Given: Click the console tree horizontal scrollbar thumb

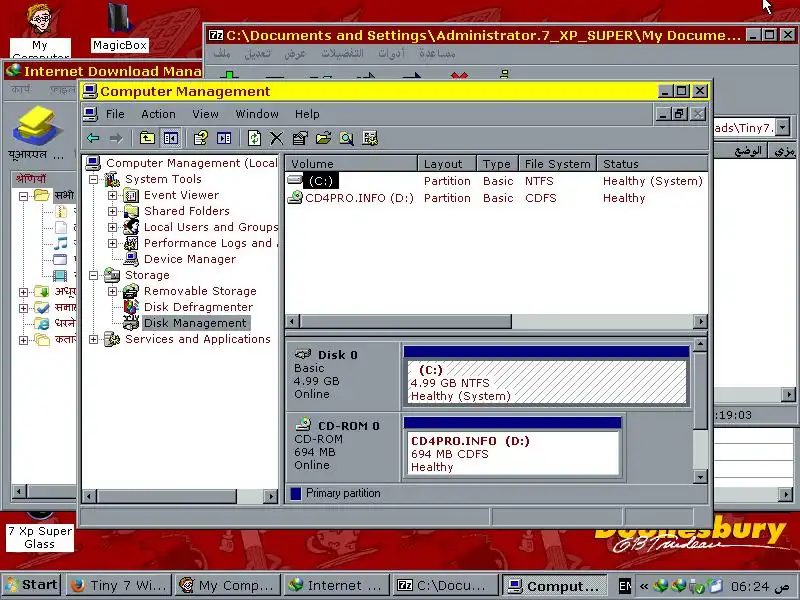Looking at the screenshot, I should 166,496.
